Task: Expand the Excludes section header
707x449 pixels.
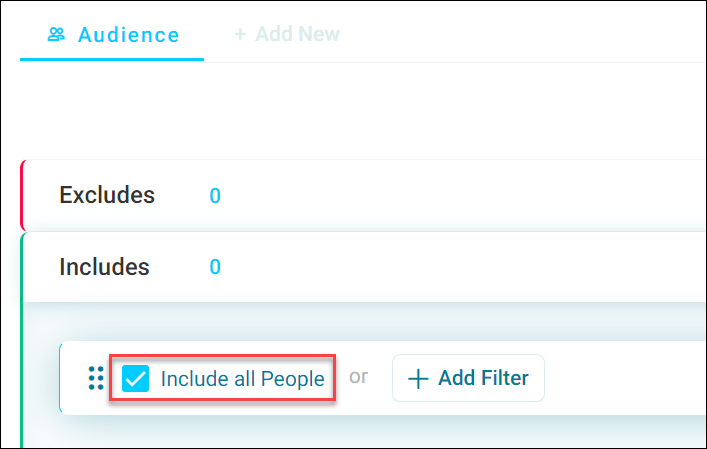Action: tap(364, 195)
